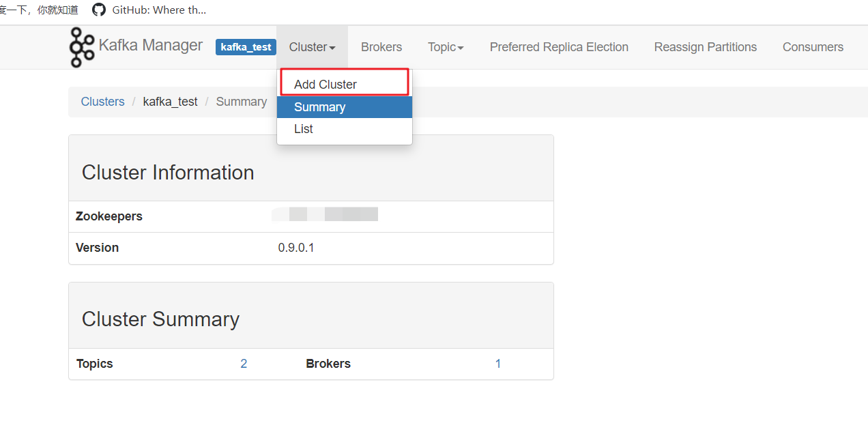
Task: Click the kafka_test cluster badge
Action: (x=246, y=47)
